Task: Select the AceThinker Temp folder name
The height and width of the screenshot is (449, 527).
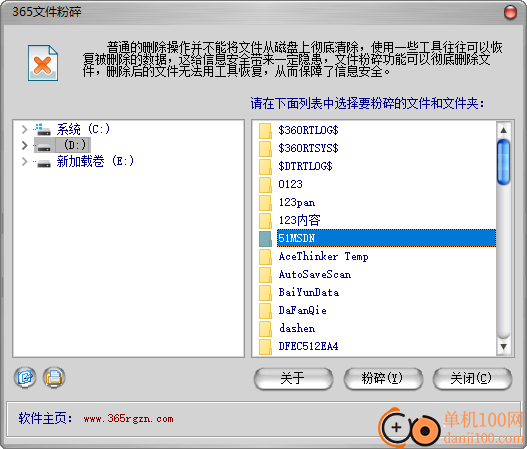Action: [323, 256]
